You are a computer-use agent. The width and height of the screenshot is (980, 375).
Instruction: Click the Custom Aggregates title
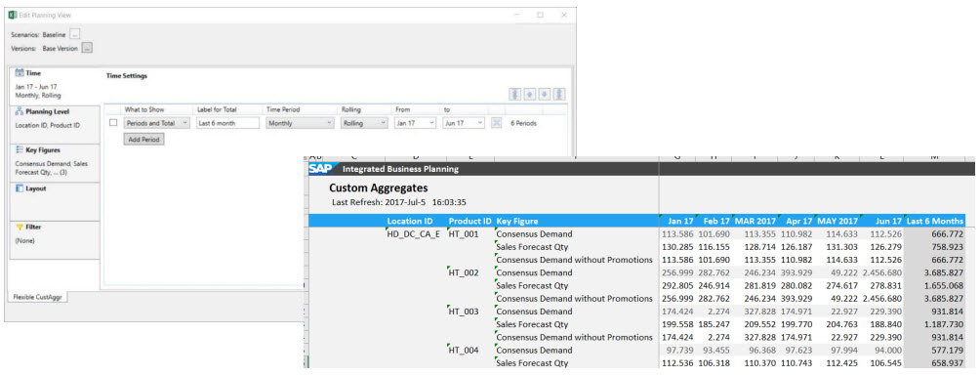[x=379, y=187]
